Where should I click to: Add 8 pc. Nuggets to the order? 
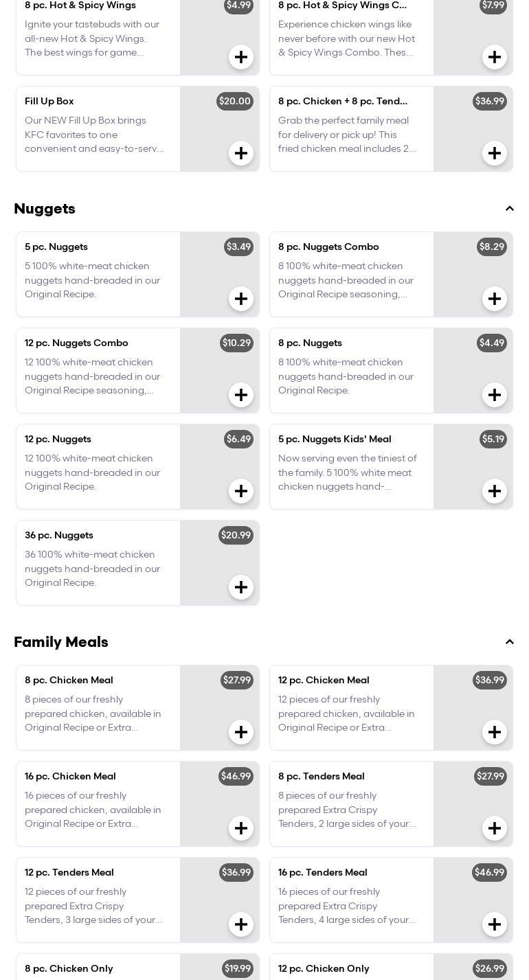tap(495, 395)
